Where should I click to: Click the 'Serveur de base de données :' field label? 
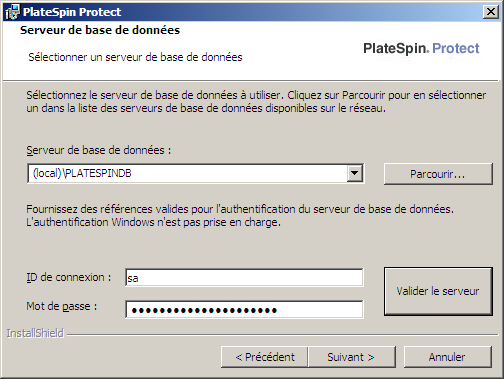99,150
